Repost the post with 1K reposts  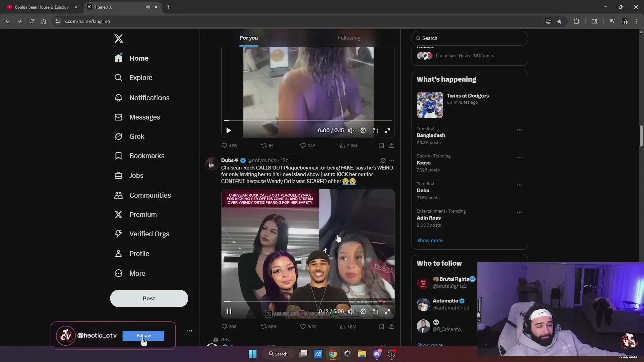267,146
